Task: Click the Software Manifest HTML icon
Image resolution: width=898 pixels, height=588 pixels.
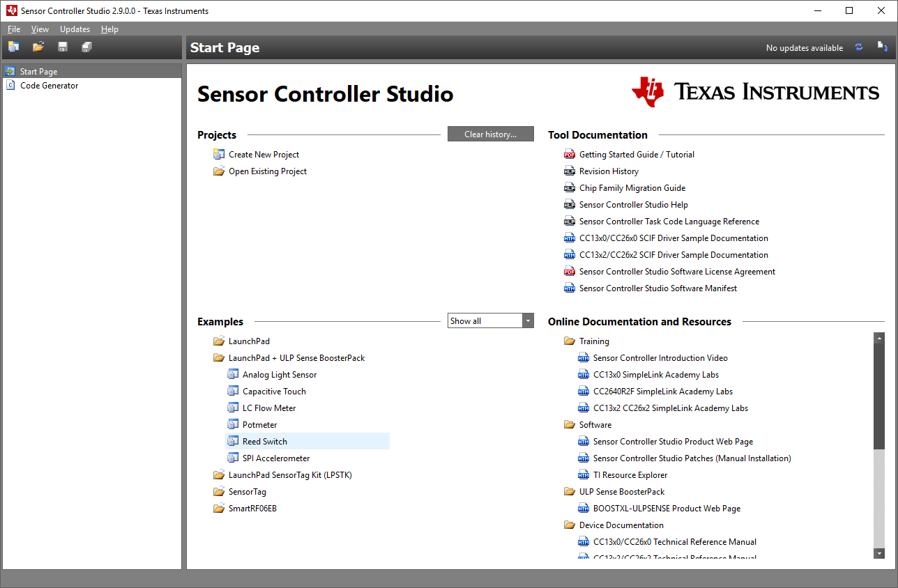Action: click(570, 288)
